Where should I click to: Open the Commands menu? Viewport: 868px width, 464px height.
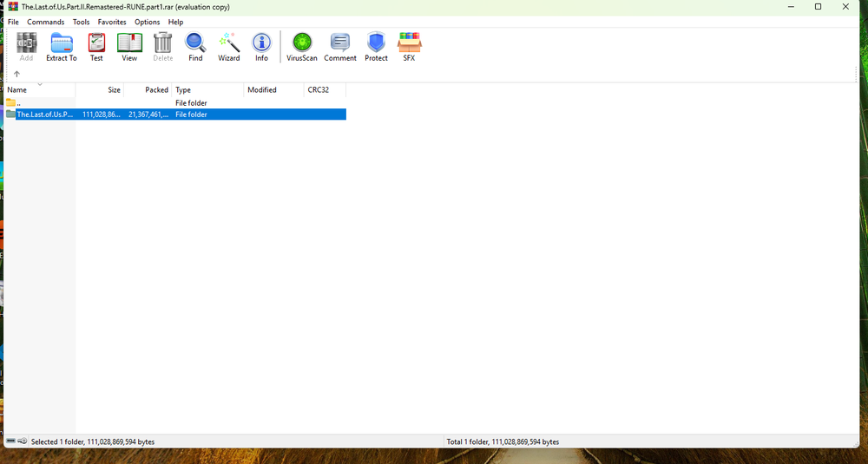pyautogui.click(x=45, y=23)
